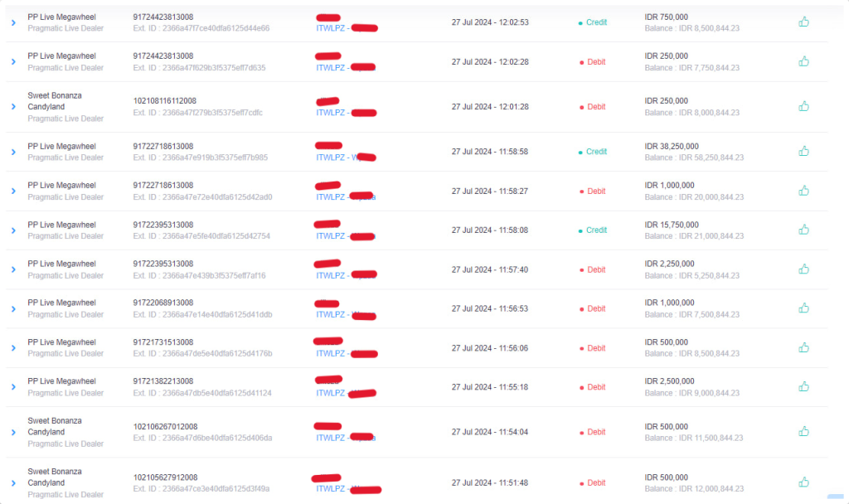Expand the 11:56:53 debit transaction row
This screenshot has width=849, height=504.
pyautogui.click(x=13, y=309)
